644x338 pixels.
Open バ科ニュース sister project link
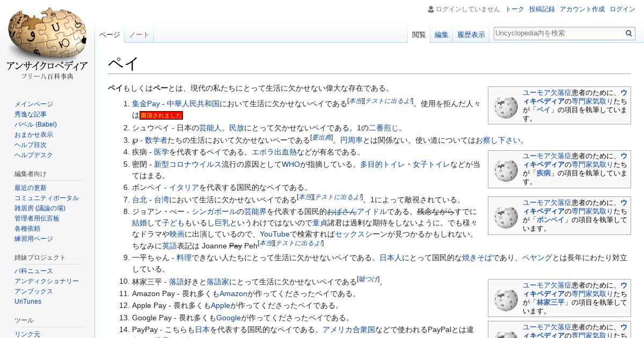click(x=34, y=271)
